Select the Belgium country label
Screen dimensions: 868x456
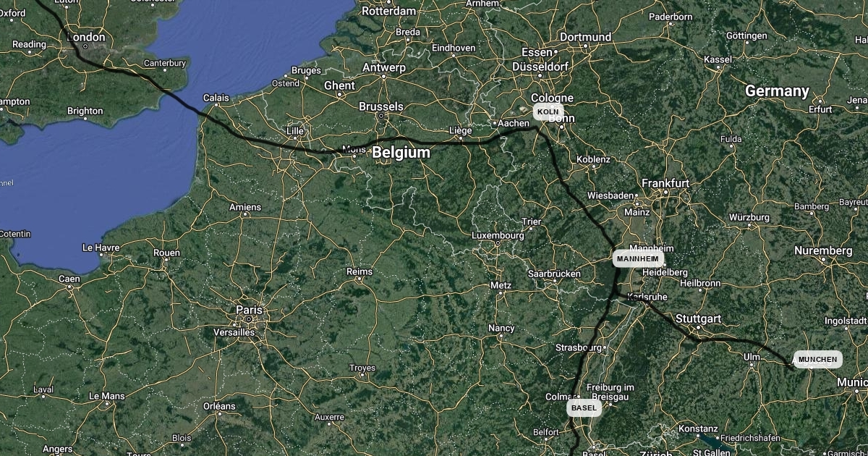click(x=401, y=153)
